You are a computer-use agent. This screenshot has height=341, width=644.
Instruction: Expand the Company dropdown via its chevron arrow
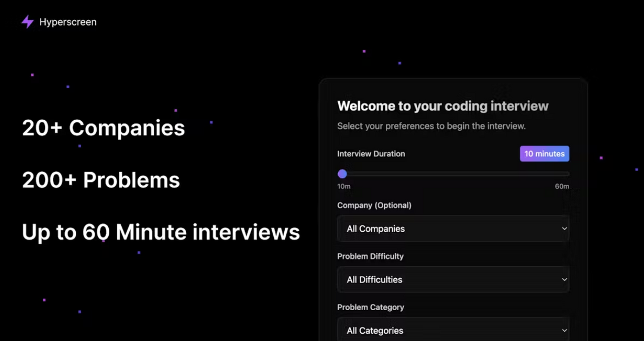pos(564,228)
